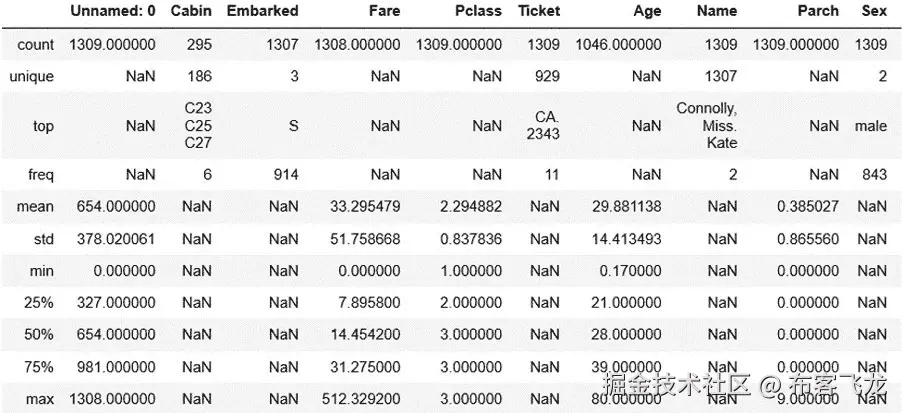Select the 'top' row label

coord(43,126)
